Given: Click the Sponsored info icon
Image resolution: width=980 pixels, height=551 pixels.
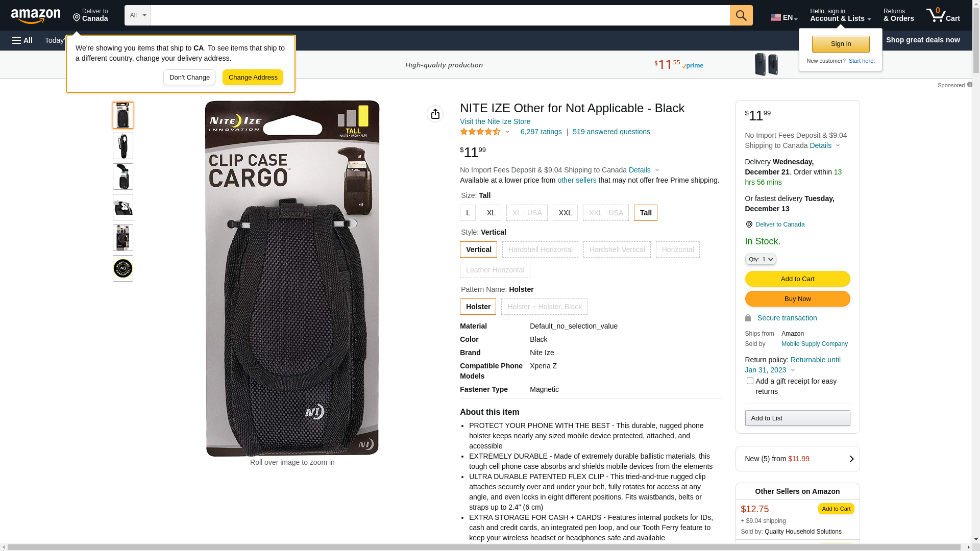Looking at the screenshot, I should (969, 85).
